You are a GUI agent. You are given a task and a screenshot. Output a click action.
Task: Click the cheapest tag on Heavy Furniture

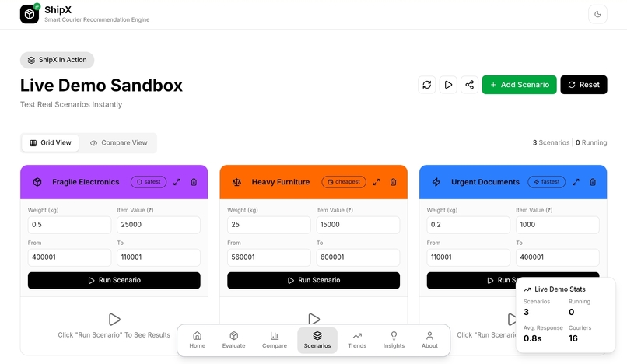(344, 182)
